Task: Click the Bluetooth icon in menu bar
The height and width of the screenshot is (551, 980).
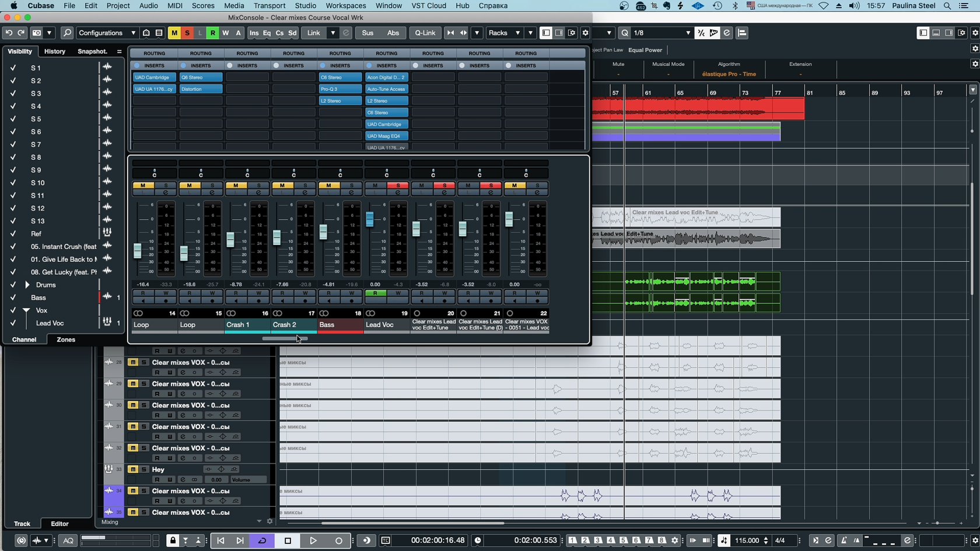Action: (735, 5)
